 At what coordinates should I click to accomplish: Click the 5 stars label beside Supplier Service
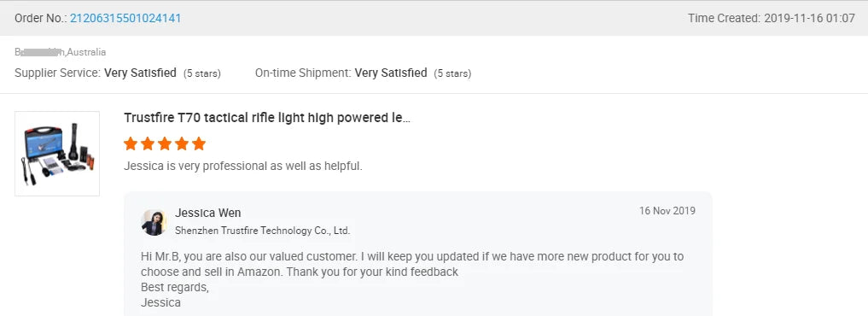click(202, 73)
